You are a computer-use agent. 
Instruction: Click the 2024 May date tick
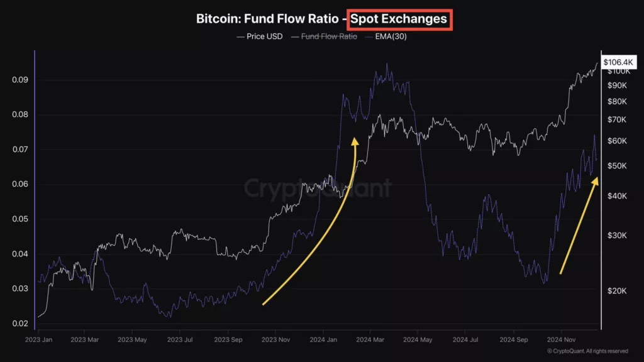pyautogui.click(x=418, y=340)
